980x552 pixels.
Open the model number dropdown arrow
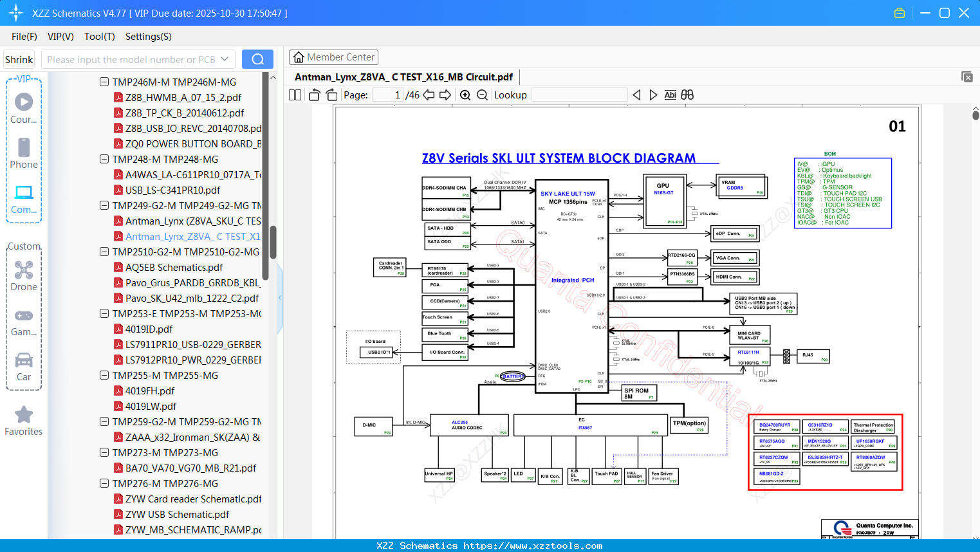click(x=225, y=59)
